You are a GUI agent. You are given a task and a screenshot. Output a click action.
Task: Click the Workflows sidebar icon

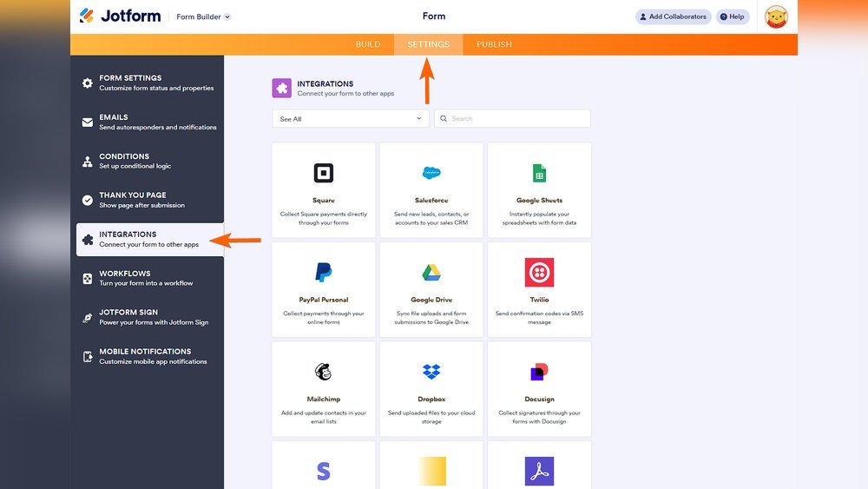tap(88, 279)
